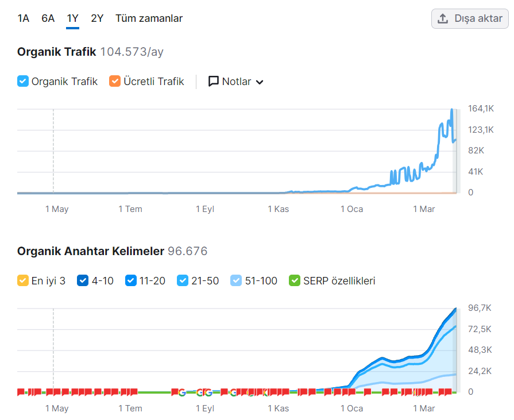
Task: Toggle the En iyi 3 checkbox
Action: pyautogui.click(x=23, y=280)
